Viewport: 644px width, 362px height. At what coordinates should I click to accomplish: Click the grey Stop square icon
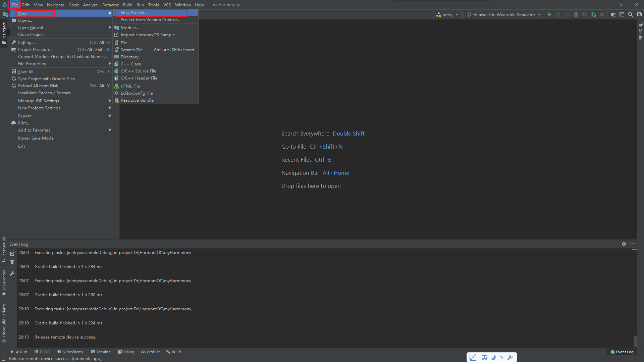[x=602, y=14]
